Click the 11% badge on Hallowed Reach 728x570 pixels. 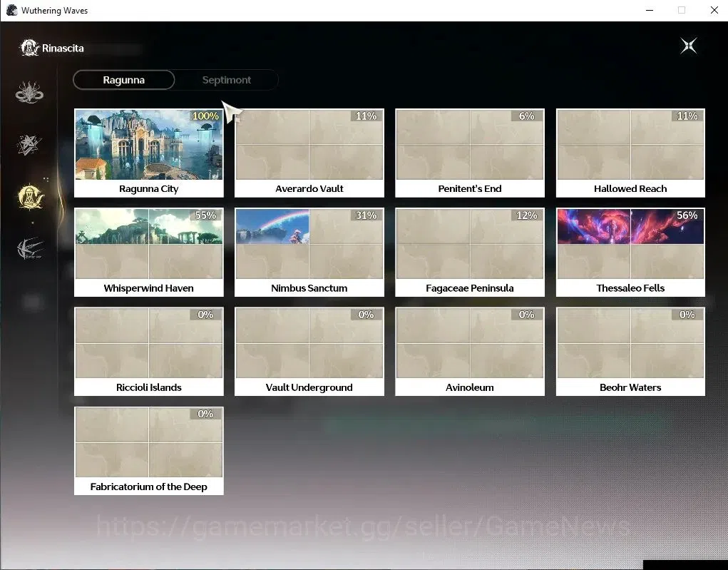coord(687,116)
